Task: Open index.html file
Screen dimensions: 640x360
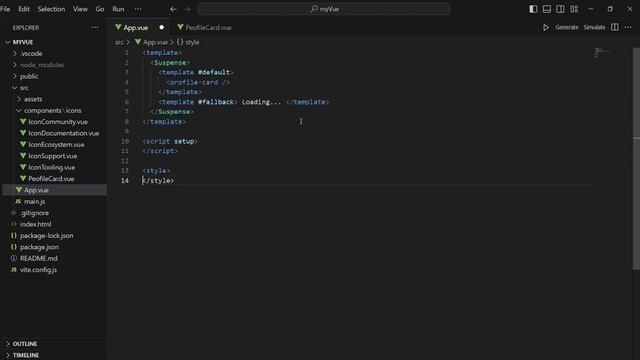Action: tap(36, 224)
